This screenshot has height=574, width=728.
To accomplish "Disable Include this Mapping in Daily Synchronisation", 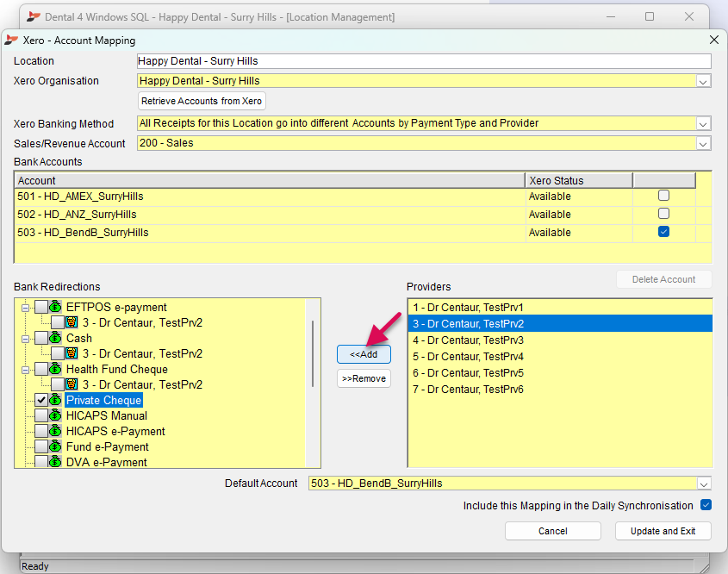I will pyautogui.click(x=706, y=505).
